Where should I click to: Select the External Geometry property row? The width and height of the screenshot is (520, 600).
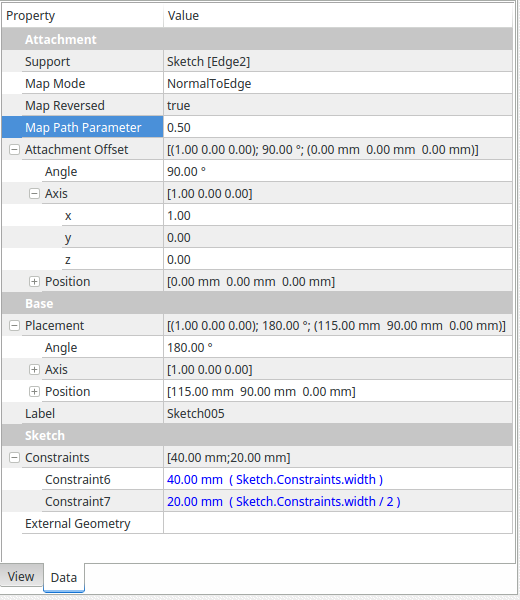coord(257,523)
